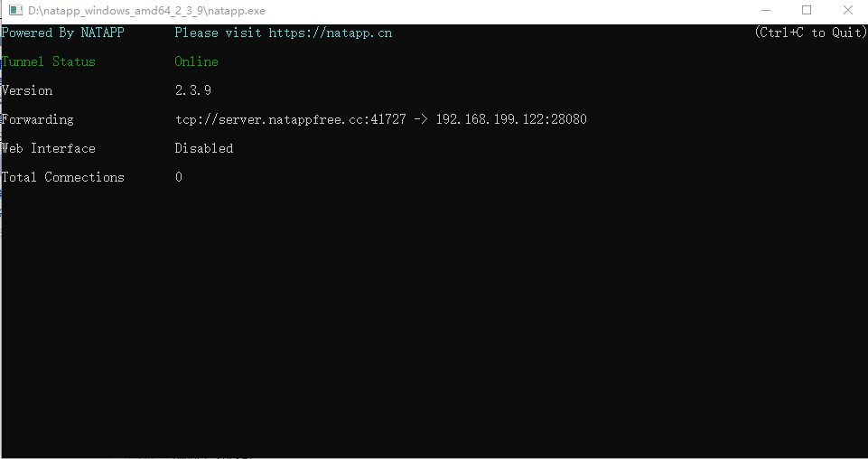Click the 'Version' label
This screenshot has width=868, height=459.
click(x=27, y=90)
